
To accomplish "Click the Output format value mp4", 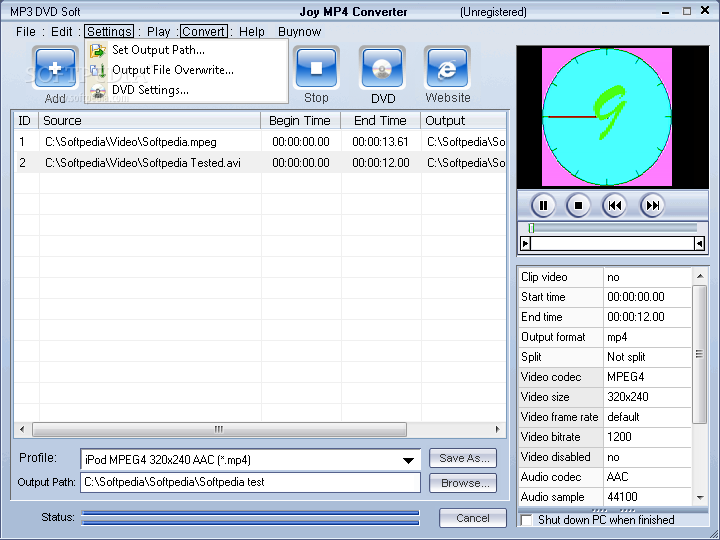I will (x=647, y=337).
